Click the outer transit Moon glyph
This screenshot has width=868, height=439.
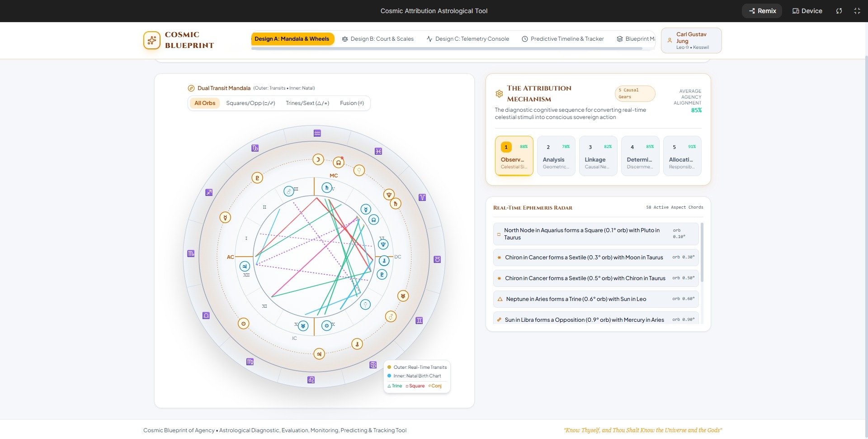[318, 159]
